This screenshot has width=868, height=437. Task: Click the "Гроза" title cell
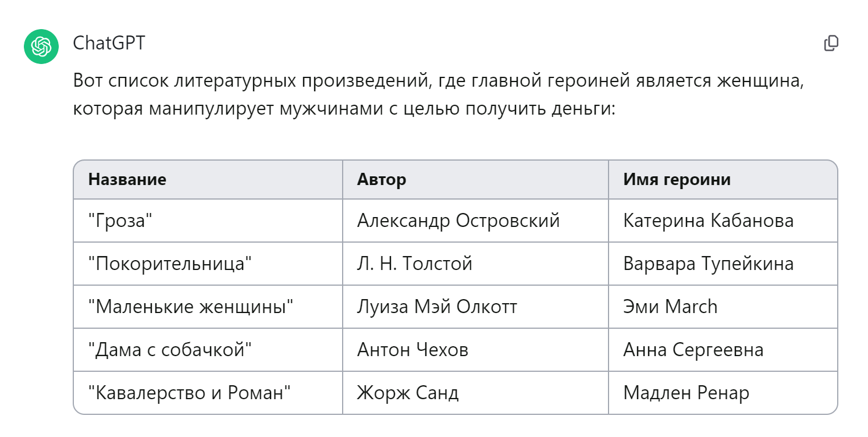click(120, 221)
